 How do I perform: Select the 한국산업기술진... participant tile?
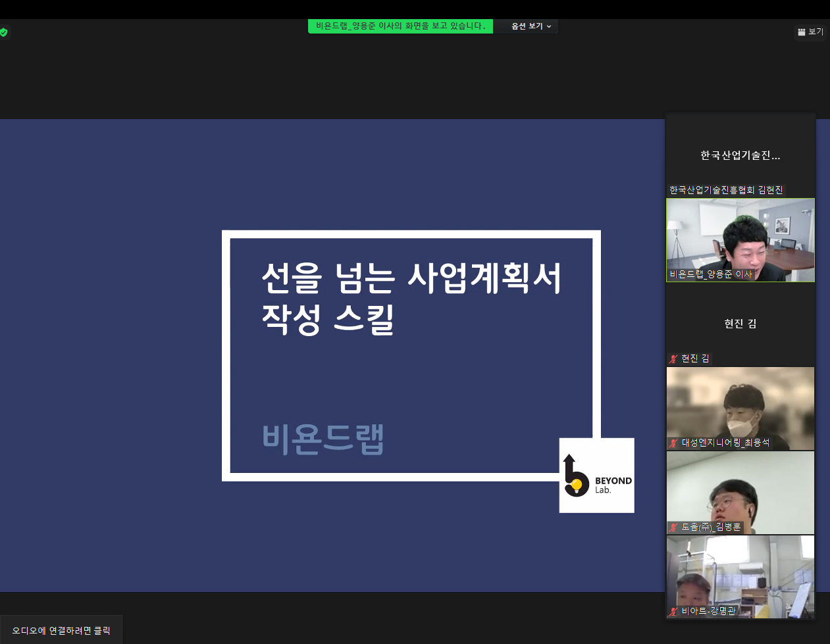(x=740, y=155)
